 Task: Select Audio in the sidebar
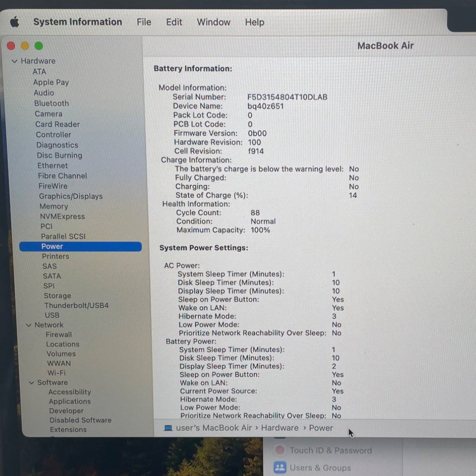44,93
